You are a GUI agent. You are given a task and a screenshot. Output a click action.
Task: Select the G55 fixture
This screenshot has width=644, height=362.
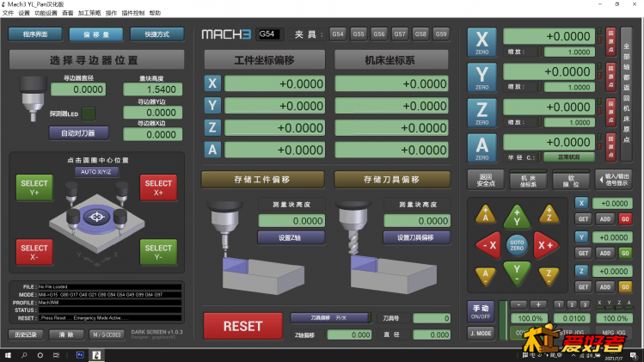[359, 34]
